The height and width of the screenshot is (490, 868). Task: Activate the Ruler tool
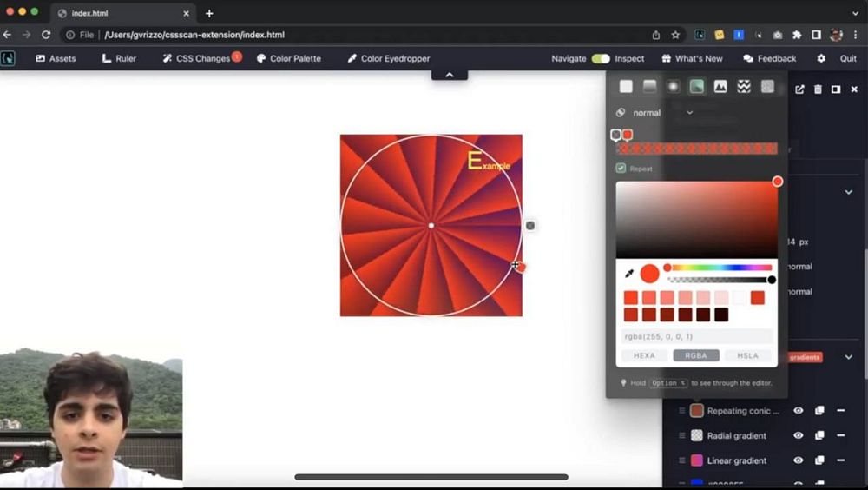click(119, 58)
